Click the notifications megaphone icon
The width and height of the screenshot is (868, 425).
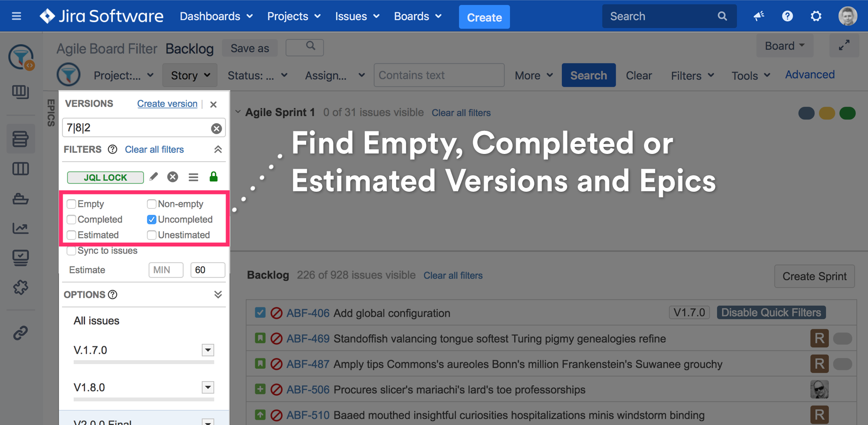click(759, 17)
